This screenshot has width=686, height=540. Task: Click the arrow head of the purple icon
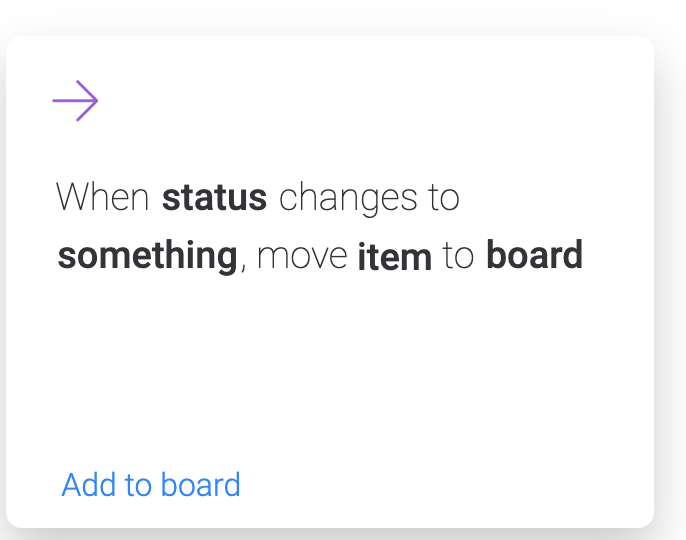coord(92,101)
